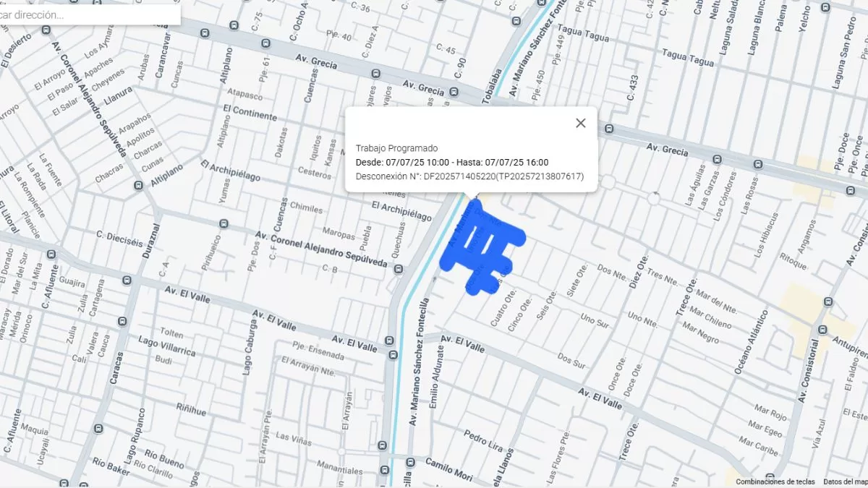Click the address search field
Image resolution: width=868 pixels, height=488 pixels.
[87, 14]
